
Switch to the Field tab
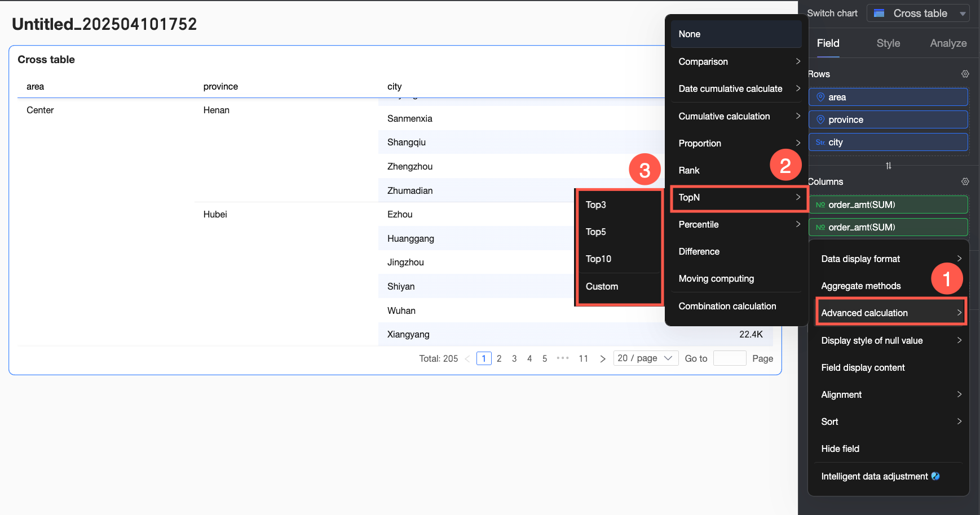click(x=828, y=43)
